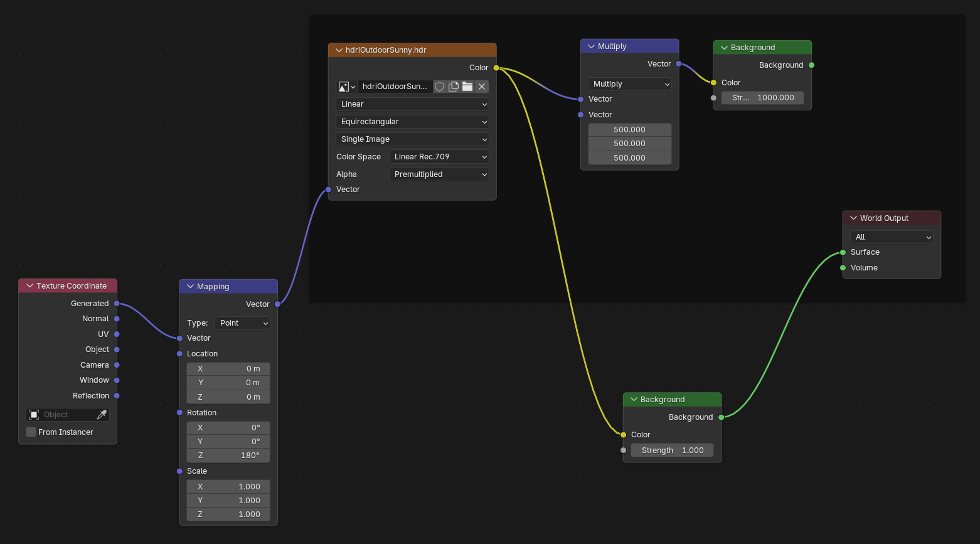This screenshot has height=544, width=980.
Task: Open folder icon to browse for a new image
Action: pyautogui.click(x=467, y=86)
